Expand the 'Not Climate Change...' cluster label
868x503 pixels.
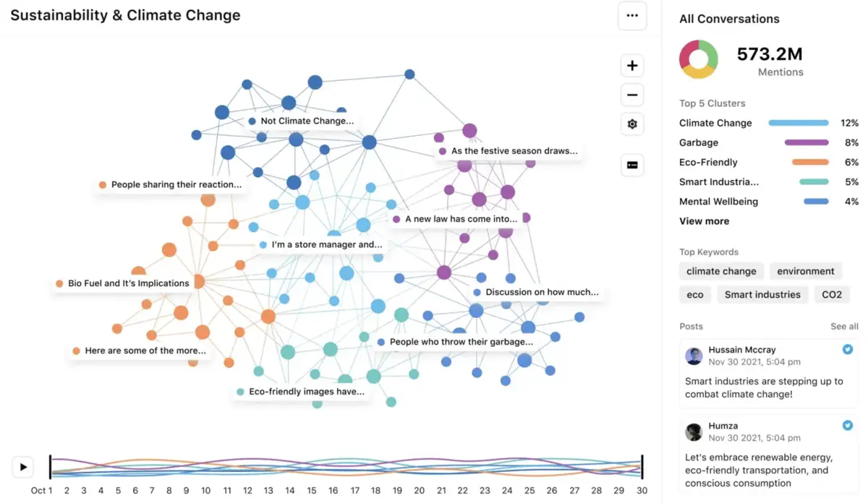tap(306, 121)
